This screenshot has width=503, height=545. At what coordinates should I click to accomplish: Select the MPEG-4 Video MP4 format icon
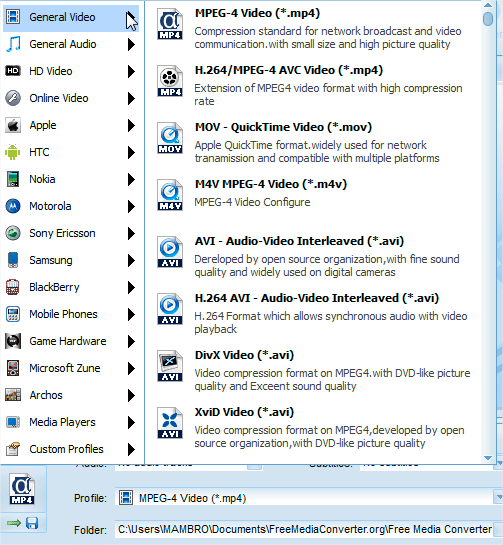tap(170, 24)
